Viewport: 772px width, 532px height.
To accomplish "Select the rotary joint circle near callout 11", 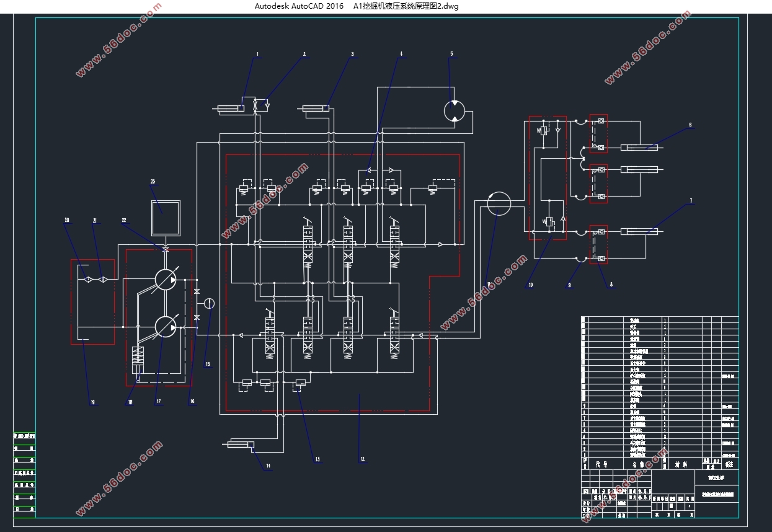I will (x=499, y=204).
